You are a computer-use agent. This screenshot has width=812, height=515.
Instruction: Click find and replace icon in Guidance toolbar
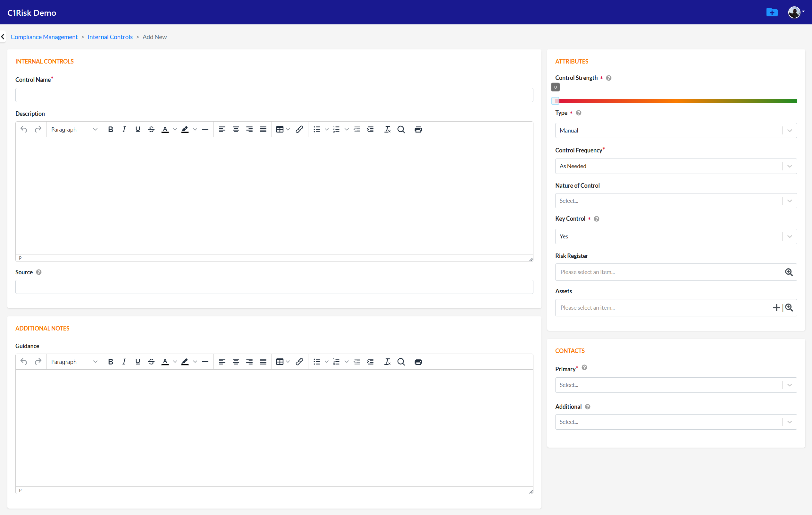click(x=401, y=362)
